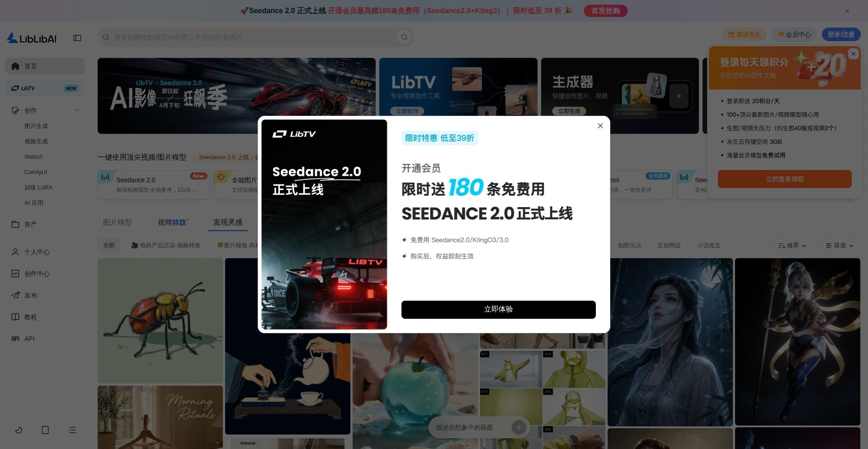The height and width of the screenshot is (449, 868).
Task: Open the API section in sidebar
Action: (x=29, y=338)
